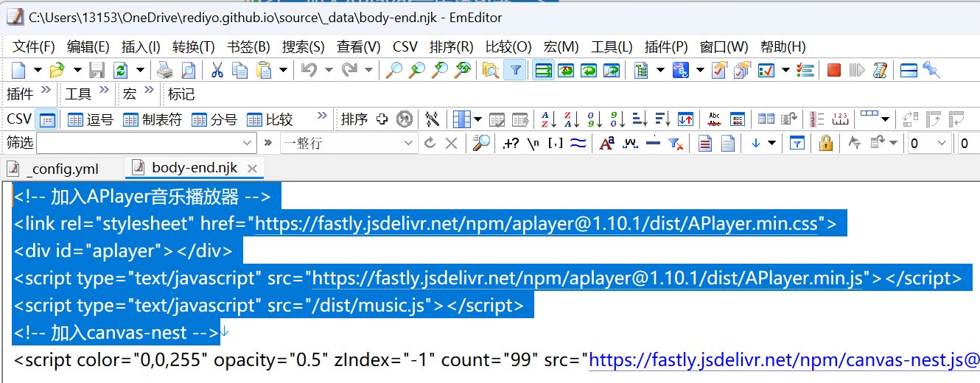Cut selection with scissors icon
Image resolution: width=980 pixels, height=383 pixels.
click(x=217, y=70)
